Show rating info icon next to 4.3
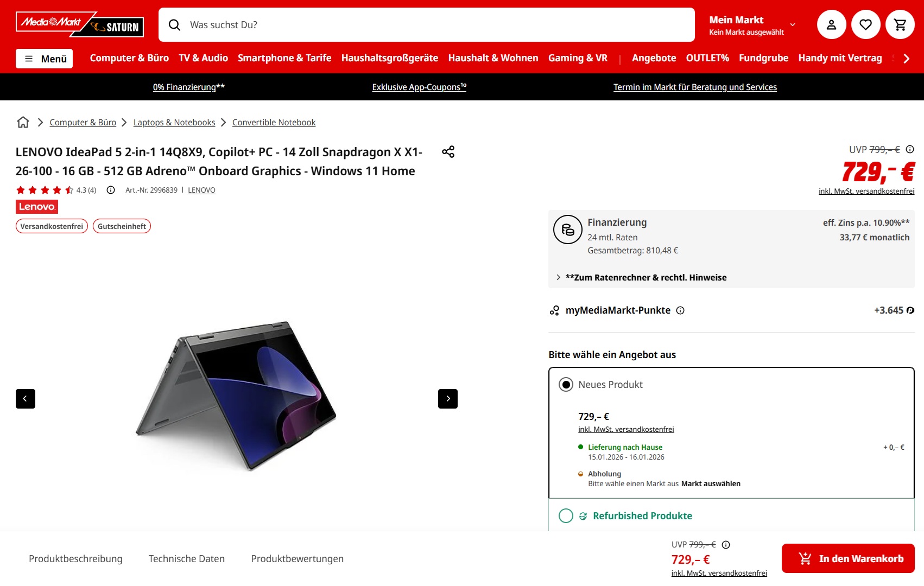Image resolution: width=924 pixels, height=586 pixels. (111, 190)
